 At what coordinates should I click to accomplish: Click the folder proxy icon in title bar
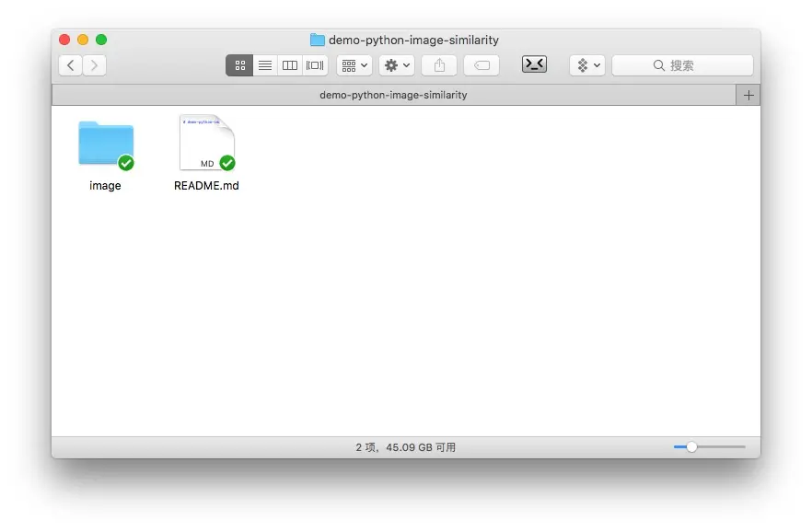pos(317,40)
